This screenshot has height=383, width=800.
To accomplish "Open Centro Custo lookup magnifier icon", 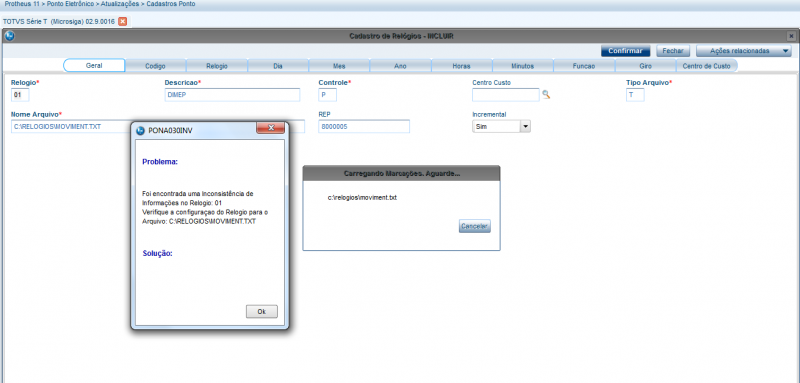I will click(546, 94).
